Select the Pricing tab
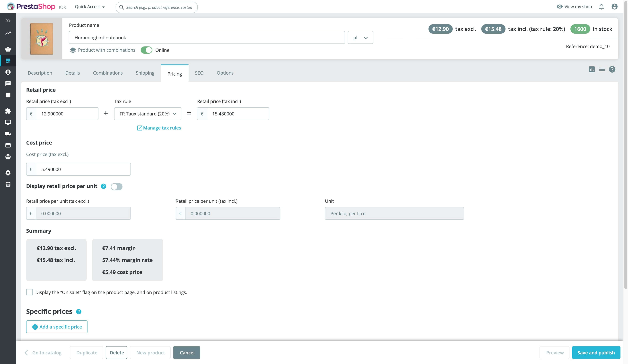The image size is (628, 364). tap(175, 73)
